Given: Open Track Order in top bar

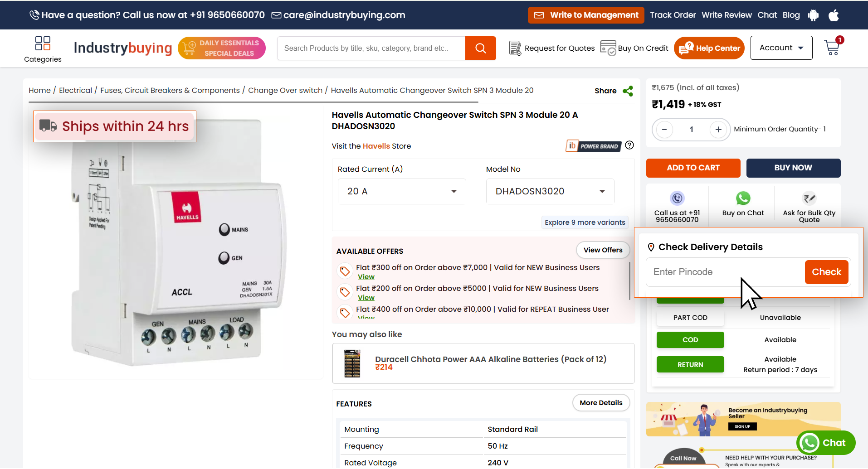Looking at the screenshot, I should (673, 15).
